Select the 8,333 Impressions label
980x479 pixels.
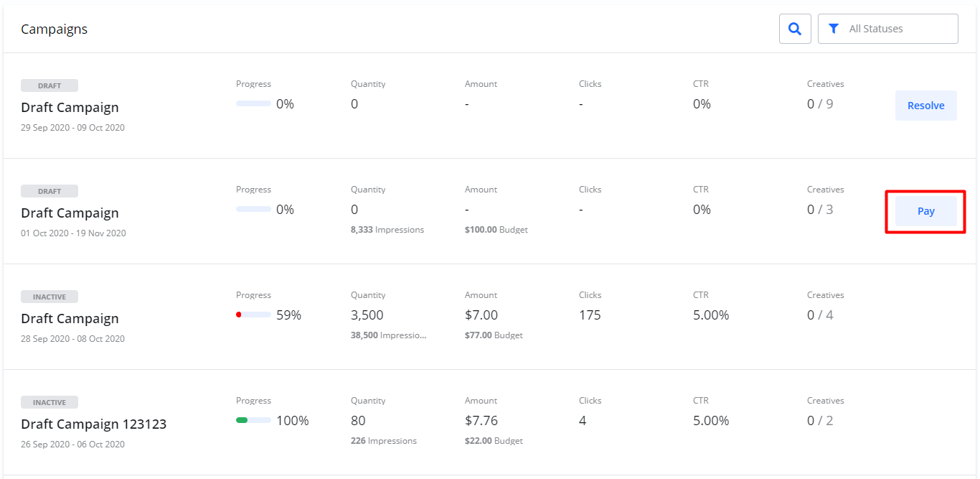[x=387, y=230]
